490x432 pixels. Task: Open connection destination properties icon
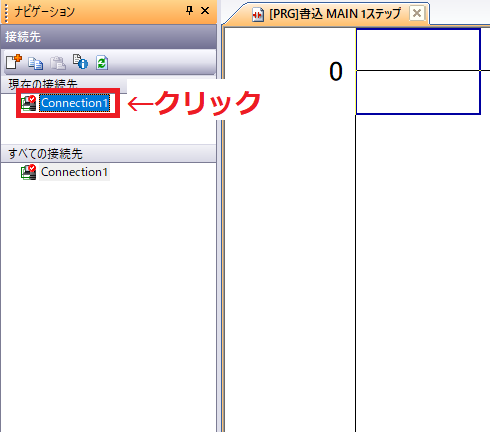point(80,62)
